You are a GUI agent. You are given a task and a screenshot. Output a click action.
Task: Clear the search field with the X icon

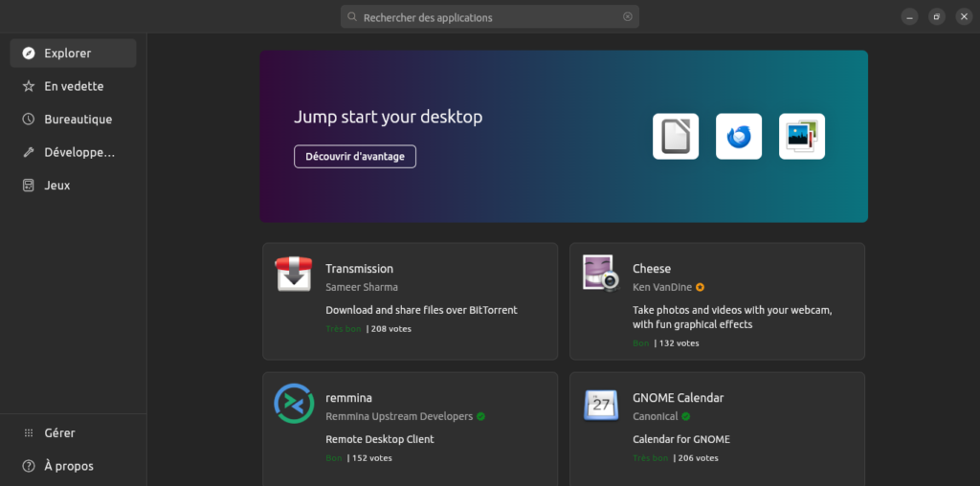point(628,17)
